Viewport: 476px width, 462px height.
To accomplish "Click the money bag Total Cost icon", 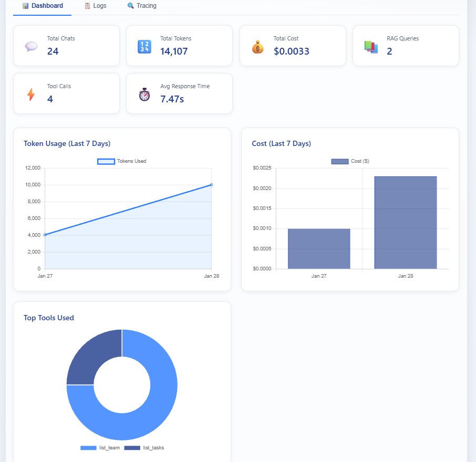I will 257,47.
